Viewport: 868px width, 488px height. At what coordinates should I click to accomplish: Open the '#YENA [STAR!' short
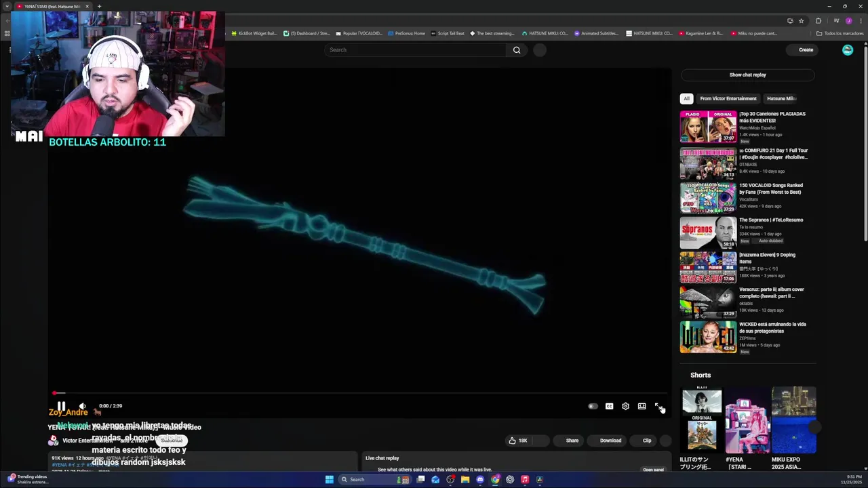pyautogui.click(x=748, y=420)
